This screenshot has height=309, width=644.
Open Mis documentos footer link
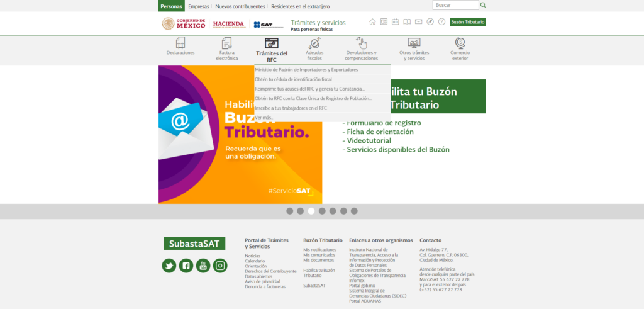click(319, 260)
